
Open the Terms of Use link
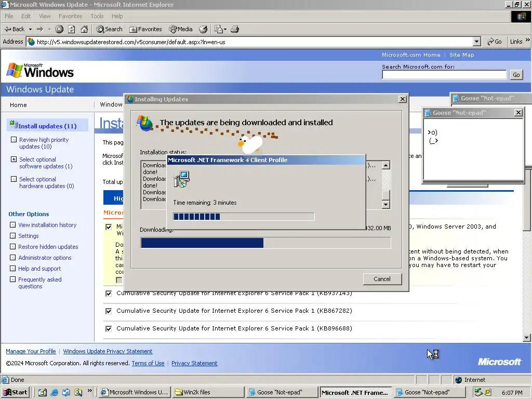(148, 363)
